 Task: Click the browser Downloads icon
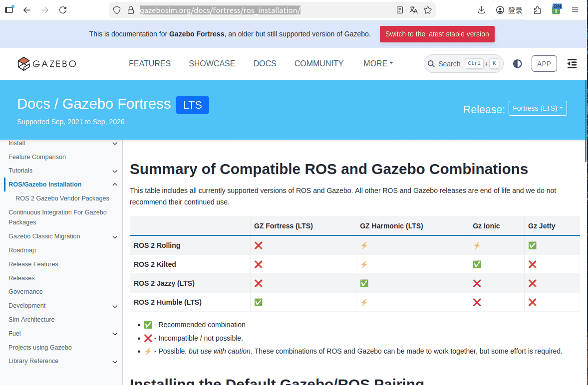coord(481,9)
